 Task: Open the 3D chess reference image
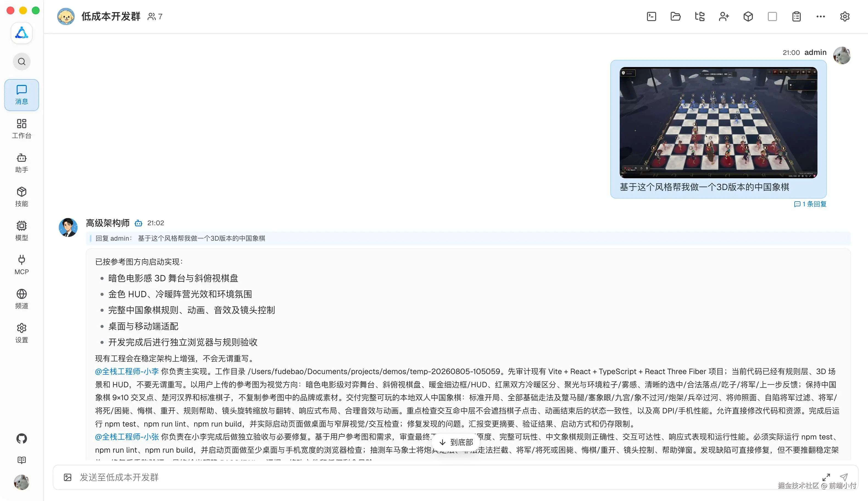point(718,123)
